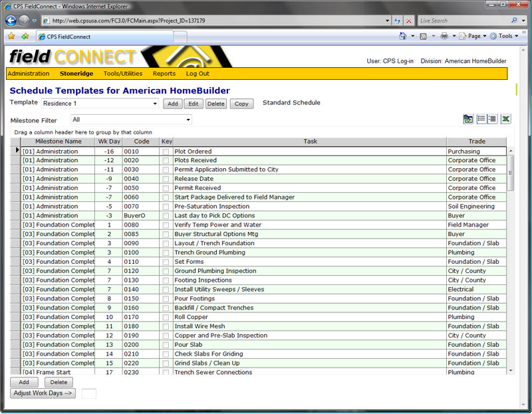Screen dimensions: 532x414
Task: Click the grid scrollbar down arrow
Action: [x=510, y=371]
